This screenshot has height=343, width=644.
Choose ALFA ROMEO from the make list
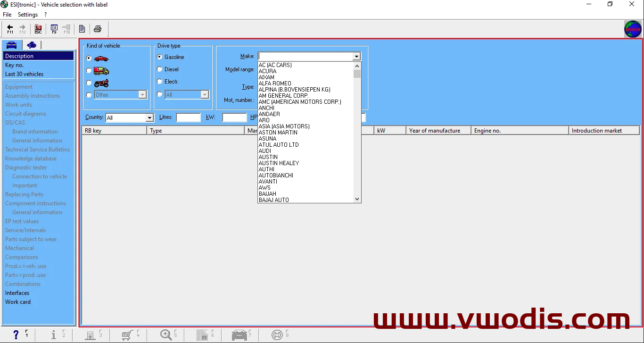(275, 84)
